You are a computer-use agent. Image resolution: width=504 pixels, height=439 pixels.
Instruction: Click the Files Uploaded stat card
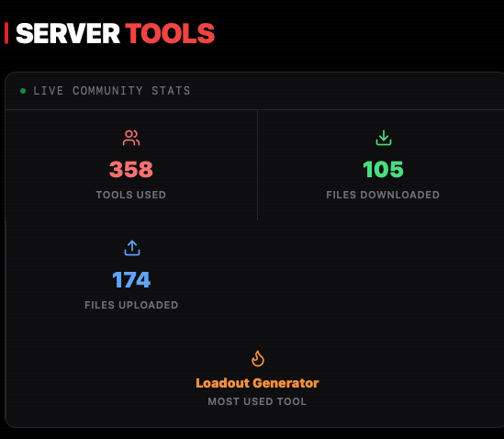pyautogui.click(x=131, y=276)
